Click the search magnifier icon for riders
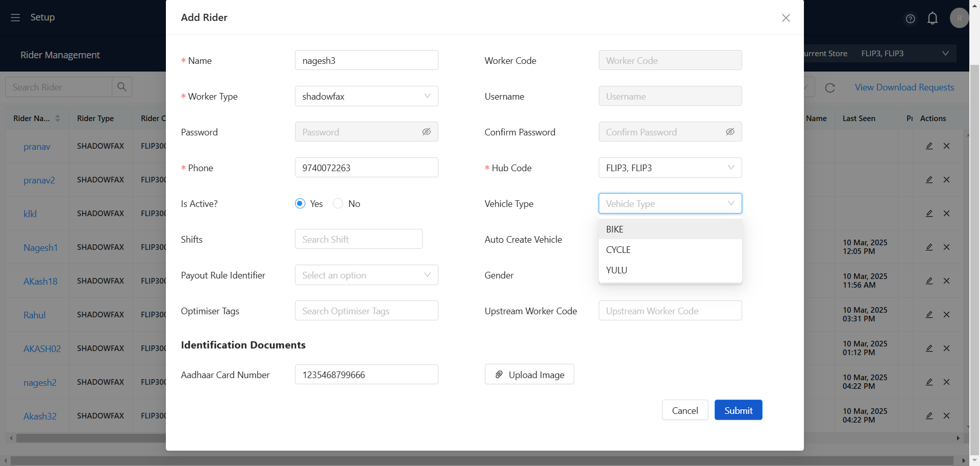Viewport: 980px width, 466px height. 122,87
